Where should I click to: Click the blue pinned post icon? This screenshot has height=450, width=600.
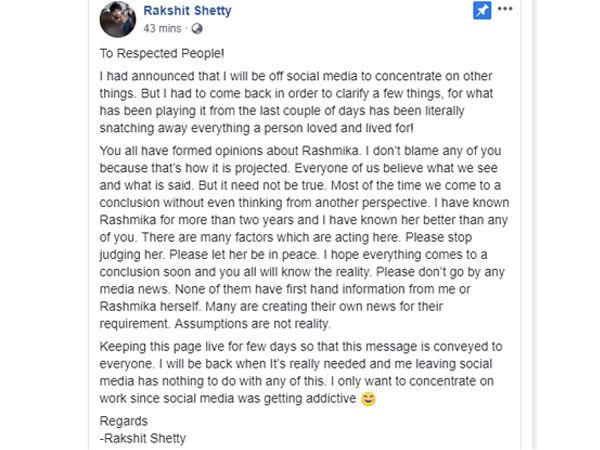tap(482, 10)
